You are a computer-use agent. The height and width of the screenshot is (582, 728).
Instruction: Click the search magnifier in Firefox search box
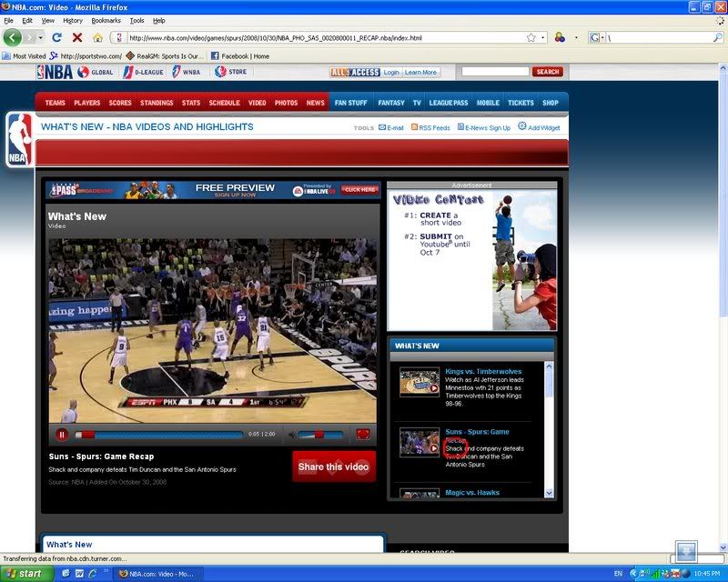point(718,37)
